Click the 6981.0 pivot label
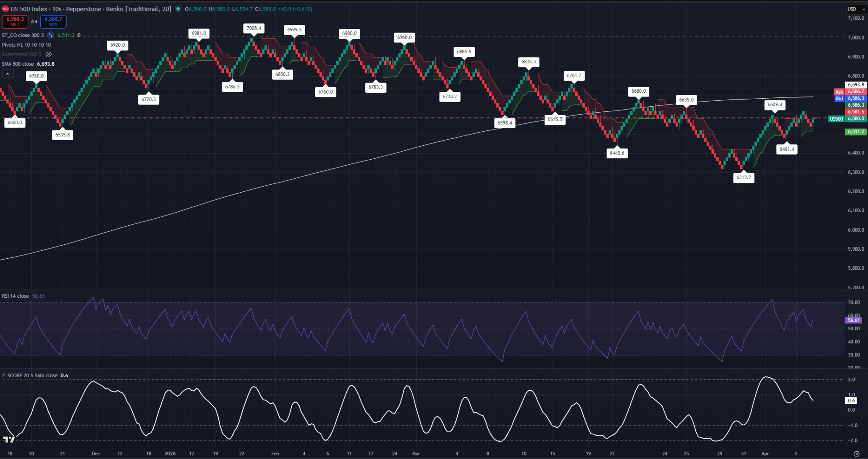 [x=199, y=33]
